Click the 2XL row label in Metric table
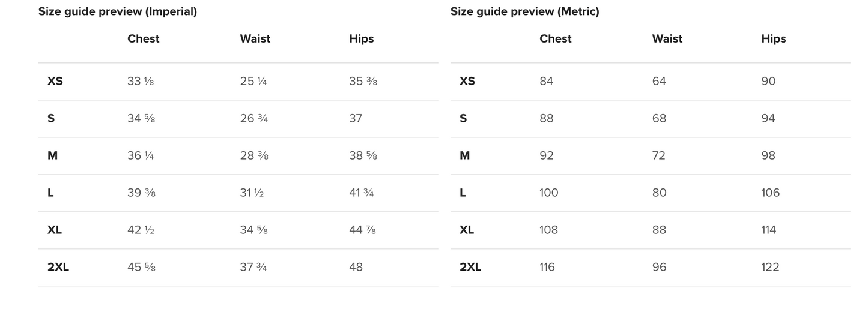 click(470, 267)
